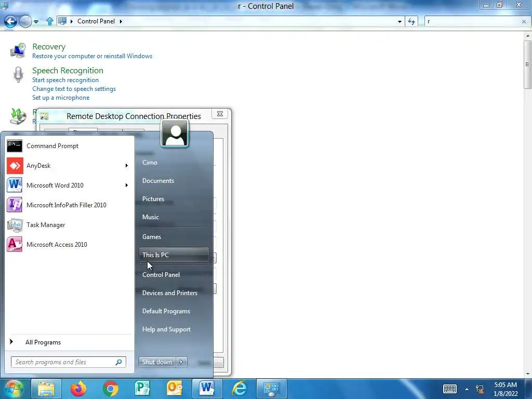Image resolution: width=532 pixels, height=399 pixels.
Task: Click Change text to speech settings
Action: click(74, 89)
